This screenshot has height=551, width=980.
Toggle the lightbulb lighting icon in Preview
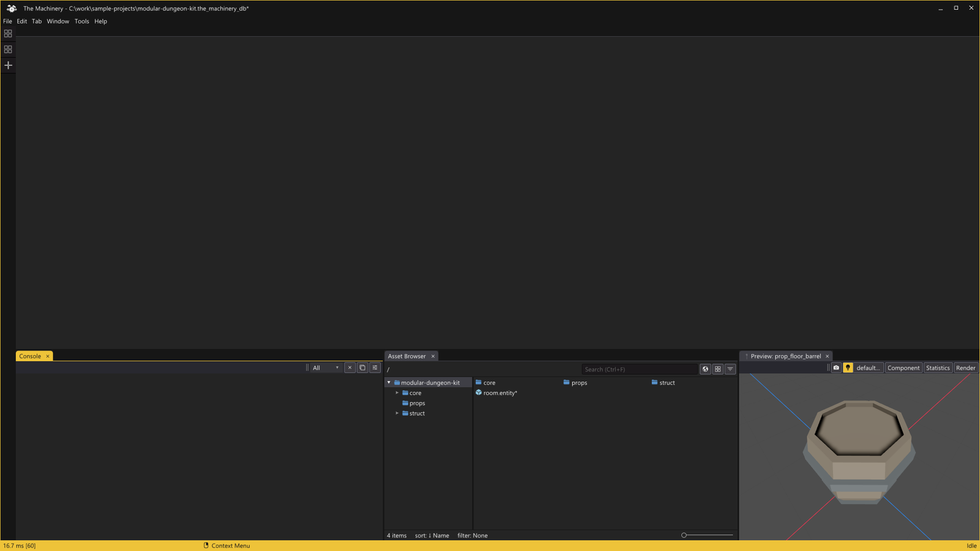pos(848,367)
